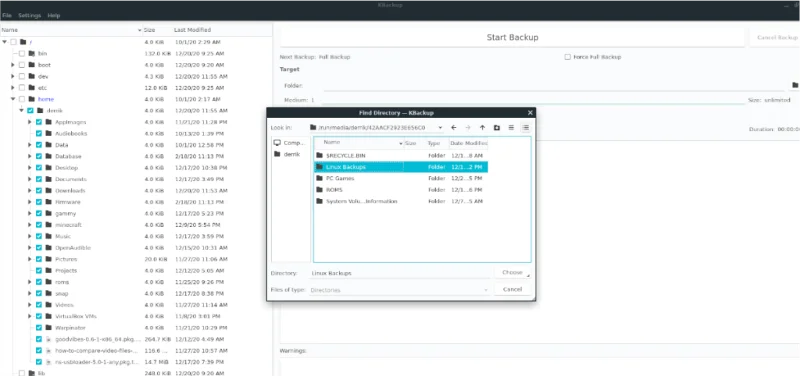The height and width of the screenshot is (376, 800).
Task: Expand the Desktop folder node
Action: tap(30, 168)
